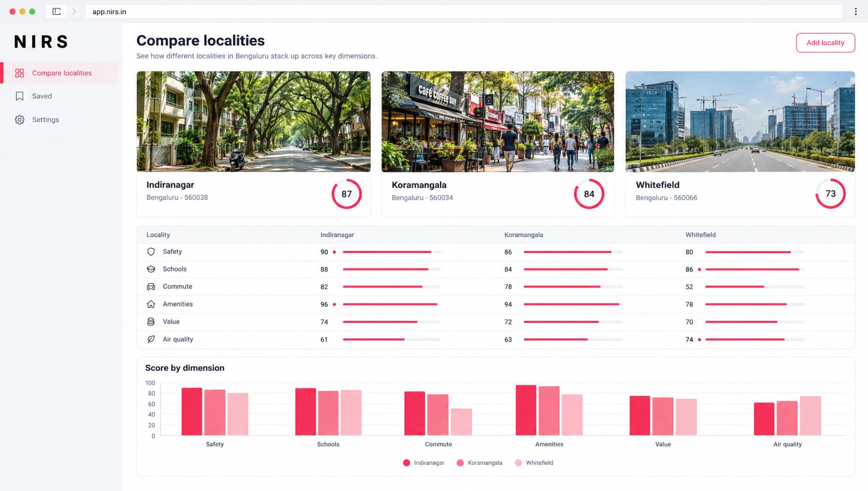Click Indiranagar's Air quality progress bar
The width and height of the screenshot is (868, 491).
pos(392,339)
